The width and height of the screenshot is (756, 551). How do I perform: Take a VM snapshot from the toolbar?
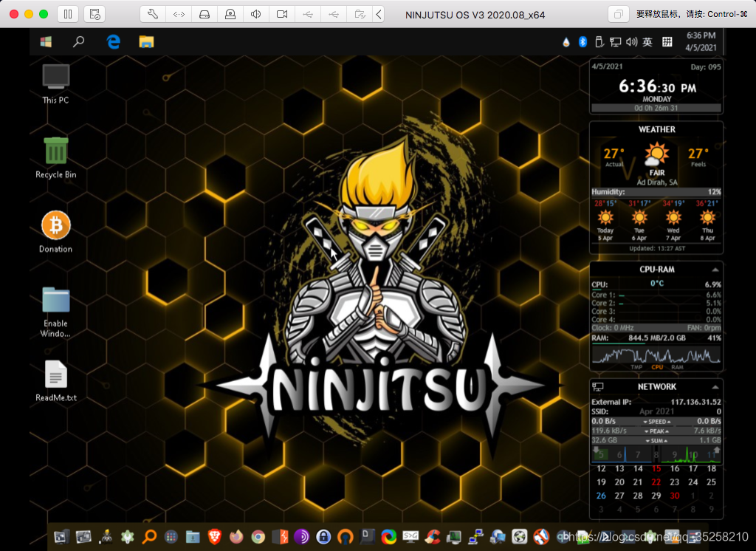(x=94, y=14)
